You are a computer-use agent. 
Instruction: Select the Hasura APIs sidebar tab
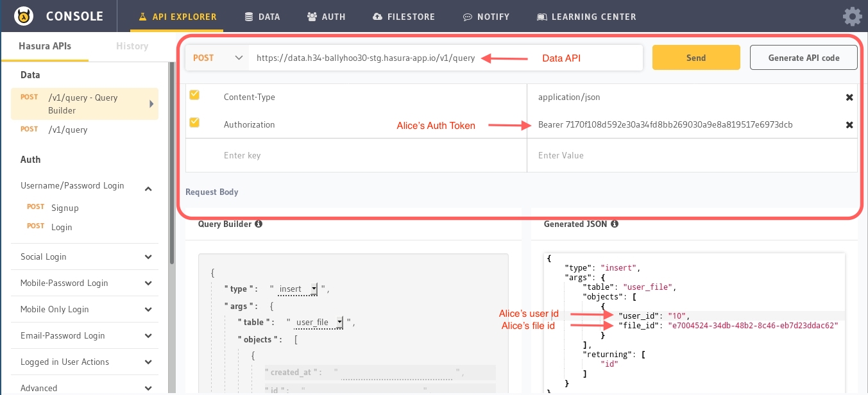coord(44,46)
